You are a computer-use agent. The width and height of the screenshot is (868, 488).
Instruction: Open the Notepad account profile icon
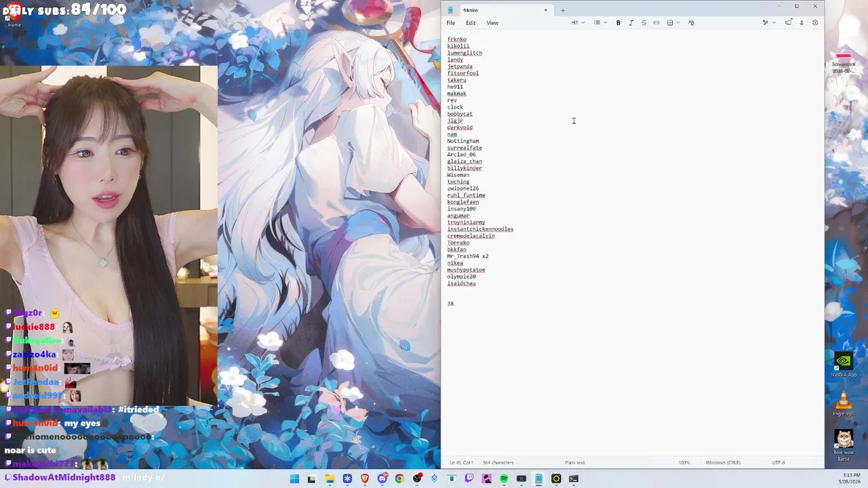click(x=802, y=23)
